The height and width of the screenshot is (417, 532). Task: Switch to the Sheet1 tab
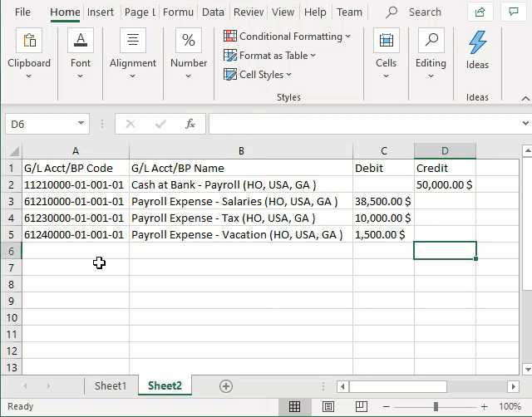pos(111,386)
